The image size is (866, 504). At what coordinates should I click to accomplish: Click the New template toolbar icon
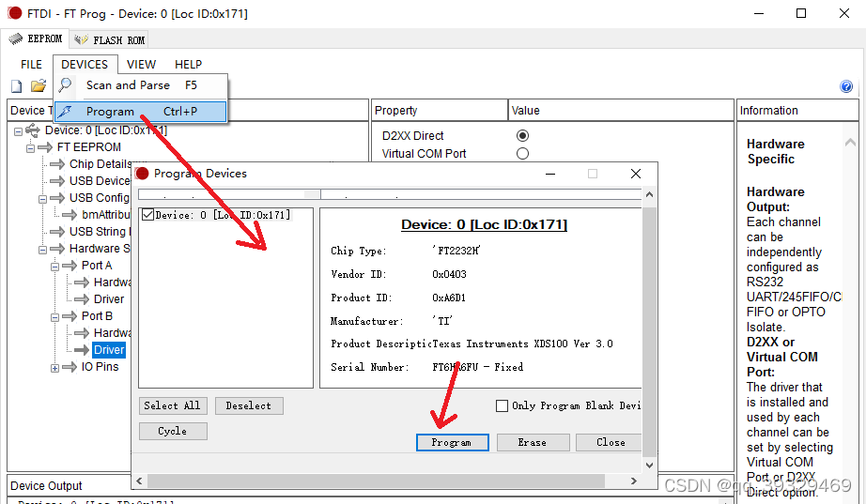[x=17, y=86]
